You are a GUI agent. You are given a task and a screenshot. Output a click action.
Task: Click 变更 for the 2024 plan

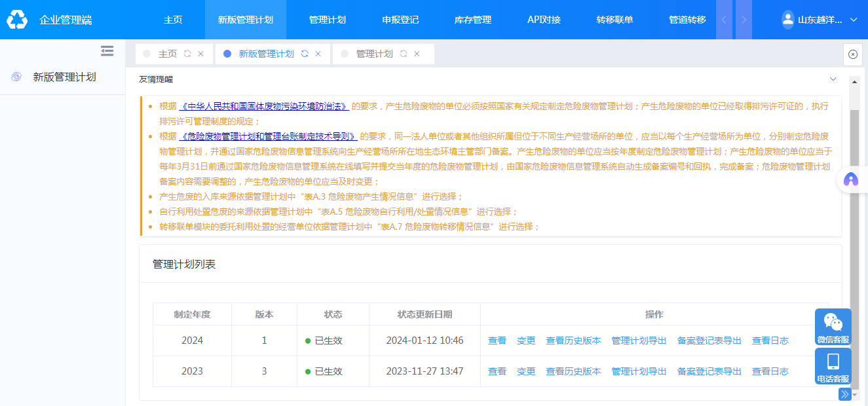coord(526,341)
